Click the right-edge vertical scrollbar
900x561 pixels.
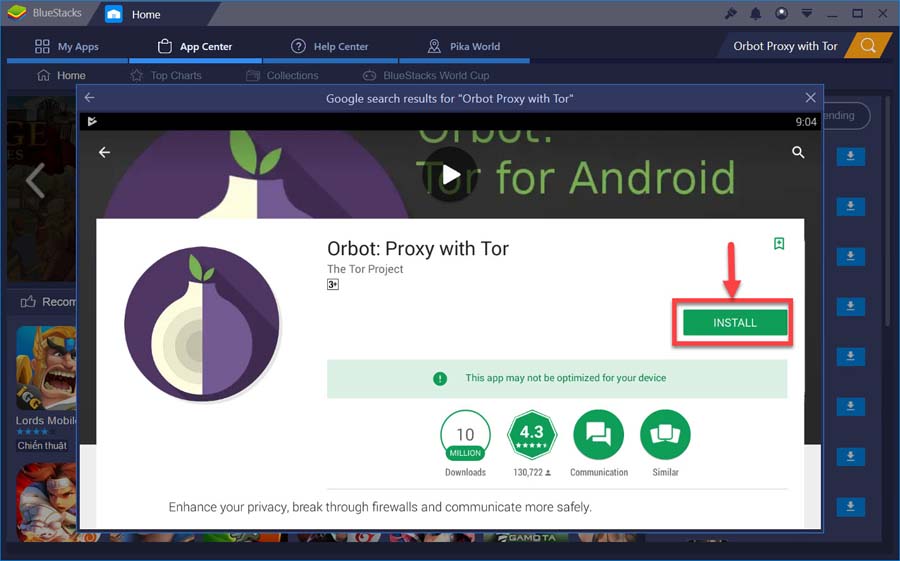[888, 211]
